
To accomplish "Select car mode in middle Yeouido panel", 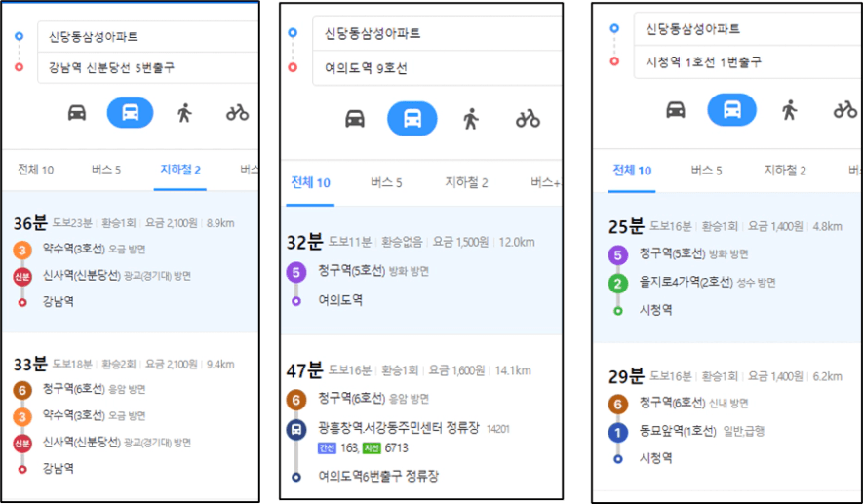I will [x=355, y=118].
